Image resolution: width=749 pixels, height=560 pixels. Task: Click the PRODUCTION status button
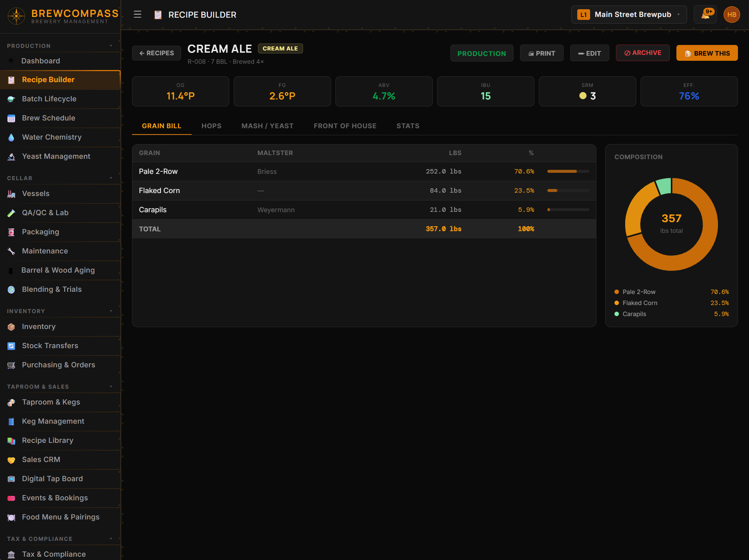coord(482,53)
